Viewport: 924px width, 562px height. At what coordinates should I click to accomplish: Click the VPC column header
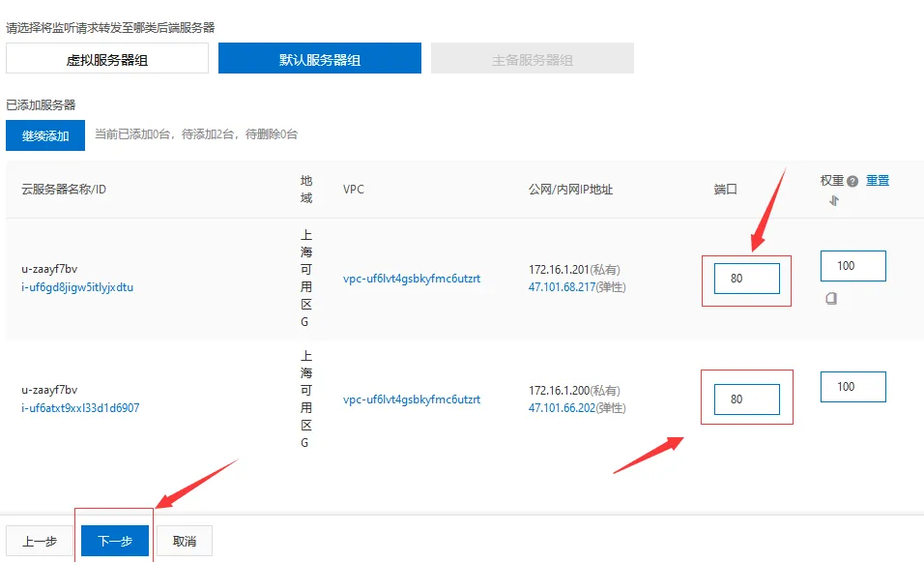pyautogui.click(x=354, y=190)
